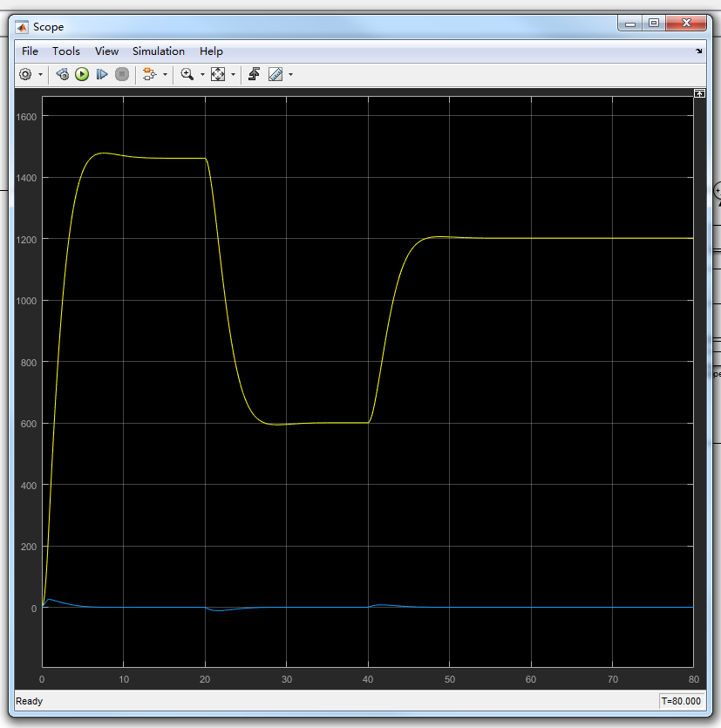This screenshot has height=728, width=721.
Task: Step the simulation forward
Action: 102,74
